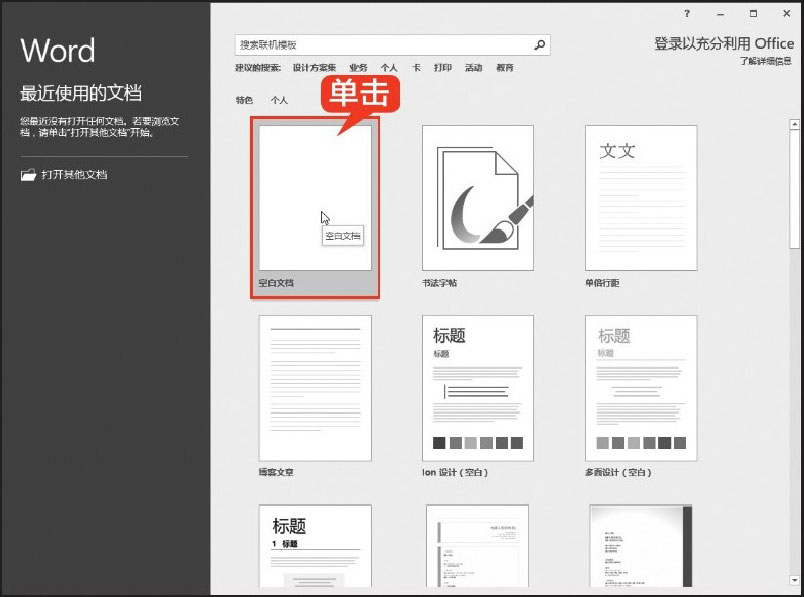
Task: Click the 卡 suggested search
Action: [x=416, y=68]
